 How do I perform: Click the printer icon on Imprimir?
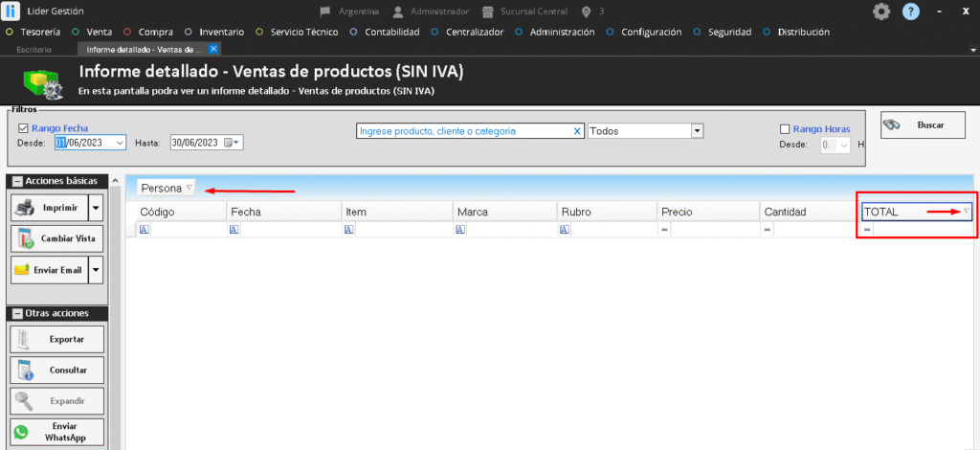(26, 207)
